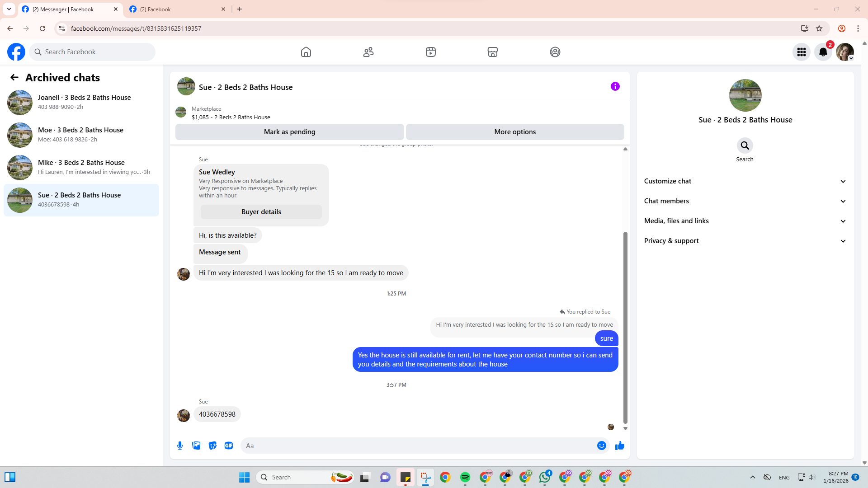Click Mark as pending button

(289, 132)
